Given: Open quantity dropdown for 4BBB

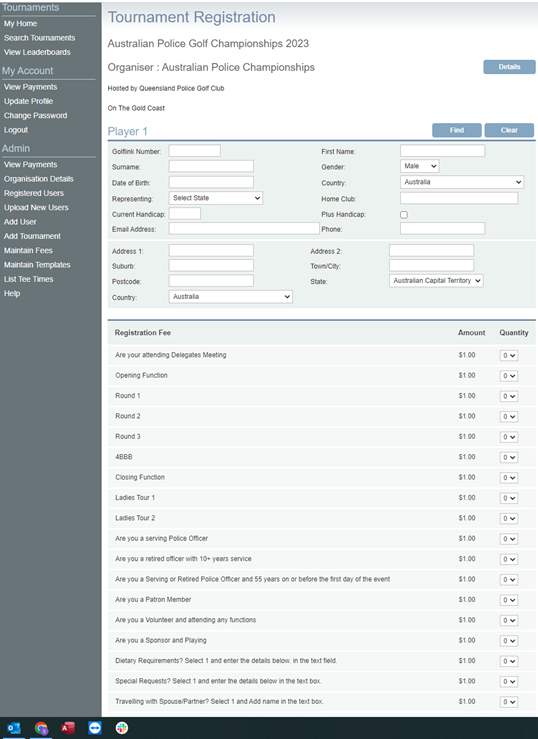Looking at the screenshot, I should (x=509, y=457).
